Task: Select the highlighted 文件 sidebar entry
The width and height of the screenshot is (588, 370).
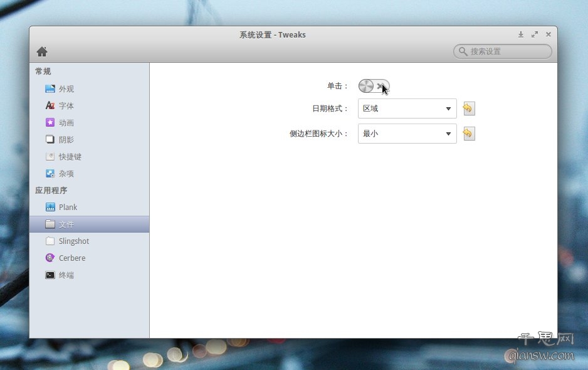Action: tap(89, 224)
